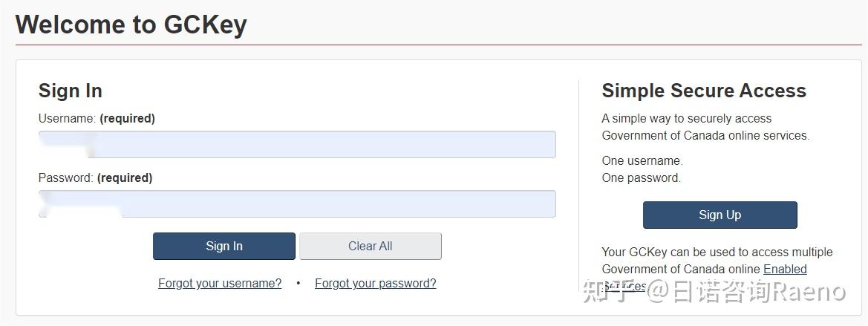This screenshot has height=326, width=868.
Task: Click the 'Your GCKey can be used' text
Action: click(717, 252)
